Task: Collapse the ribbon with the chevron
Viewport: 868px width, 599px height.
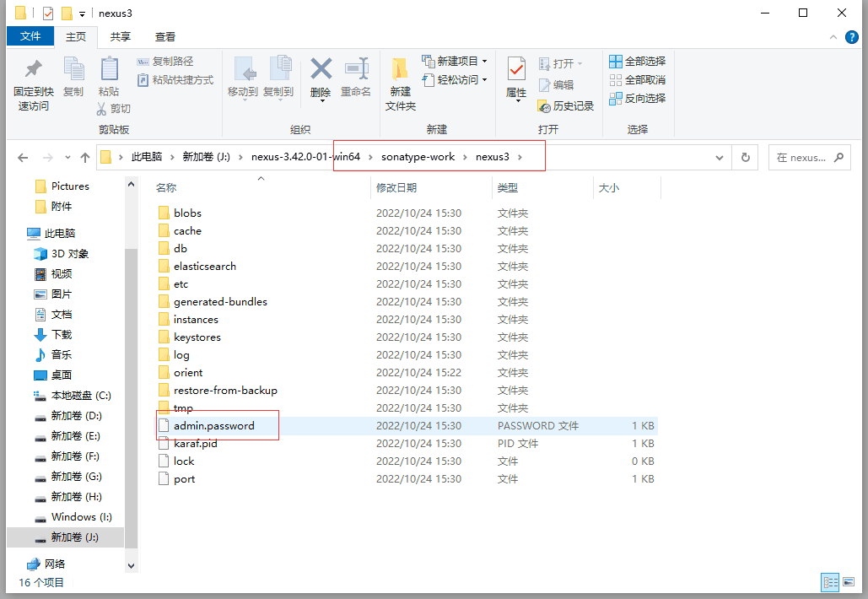Action: [833, 37]
